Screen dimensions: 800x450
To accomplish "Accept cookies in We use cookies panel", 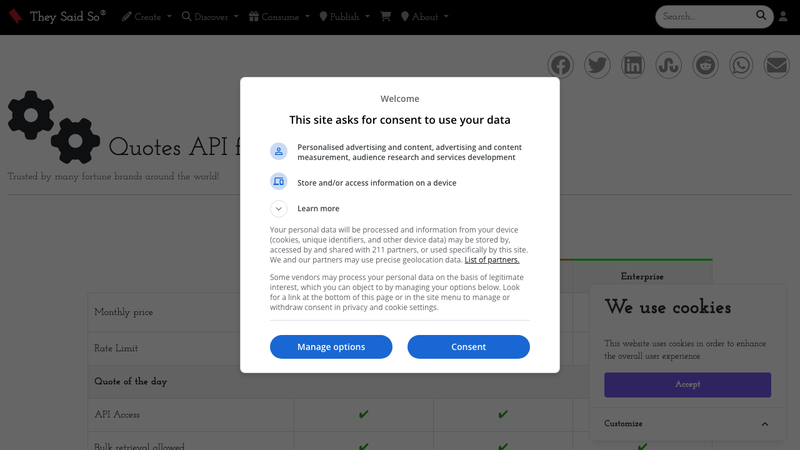I will pyautogui.click(x=687, y=385).
